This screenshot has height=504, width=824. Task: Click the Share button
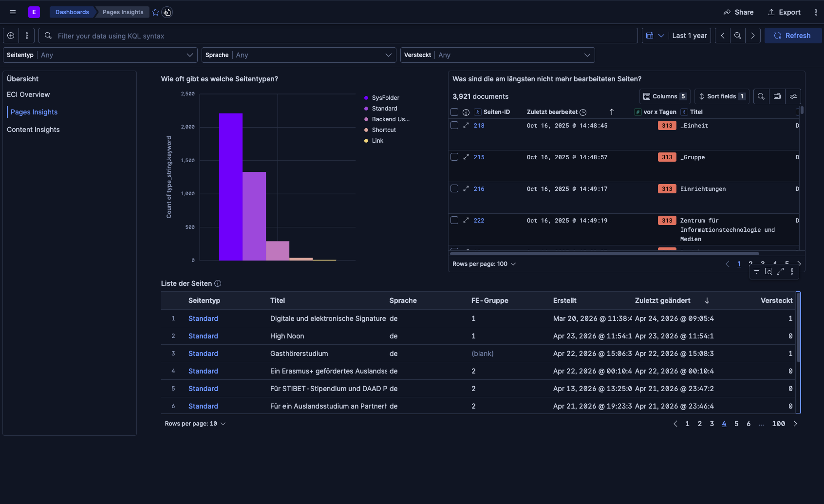[738, 12]
